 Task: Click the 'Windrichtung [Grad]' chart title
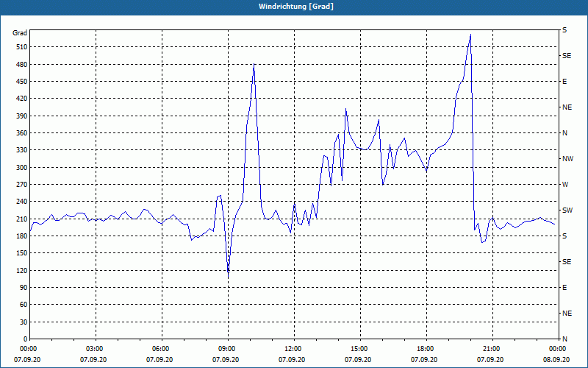pos(296,7)
